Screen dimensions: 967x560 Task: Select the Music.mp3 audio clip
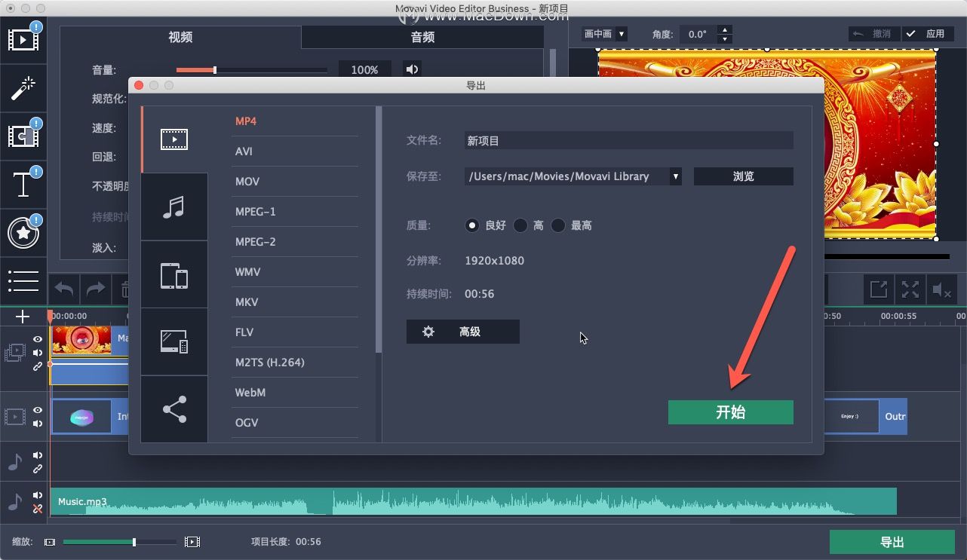pos(473,501)
